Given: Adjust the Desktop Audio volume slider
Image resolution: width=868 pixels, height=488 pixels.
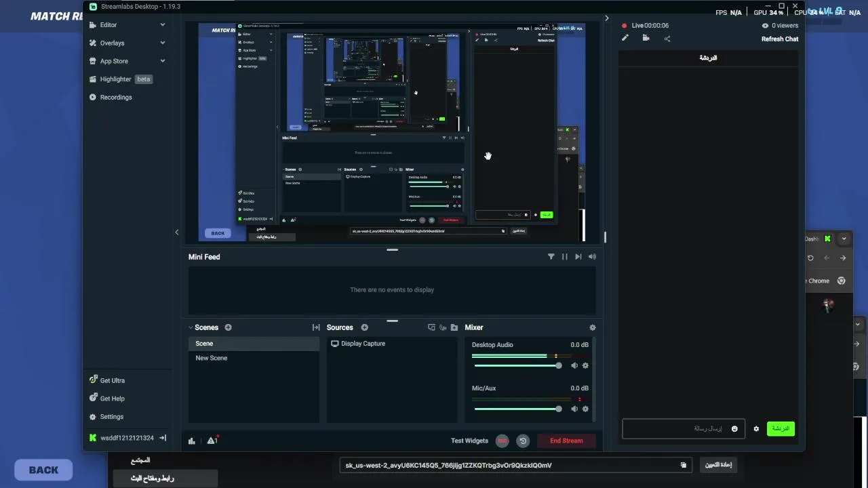Looking at the screenshot, I should (517, 365).
